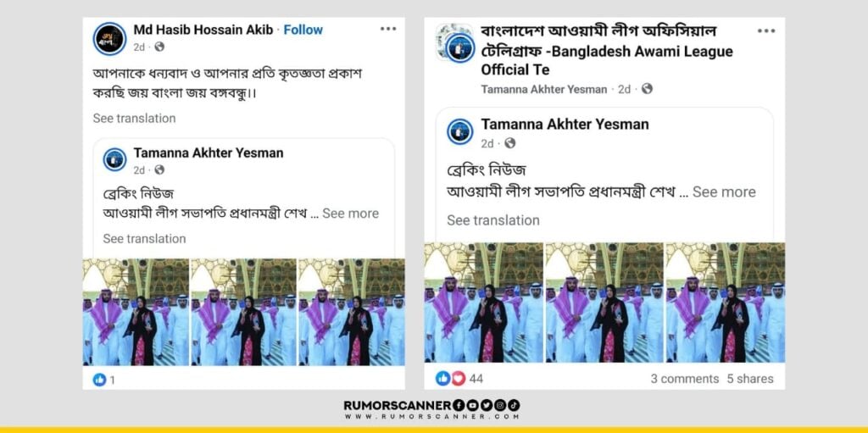Click See translation inside left shared post
The width and height of the screenshot is (868, 433).
pyautogui.click(x=144, y=239)
